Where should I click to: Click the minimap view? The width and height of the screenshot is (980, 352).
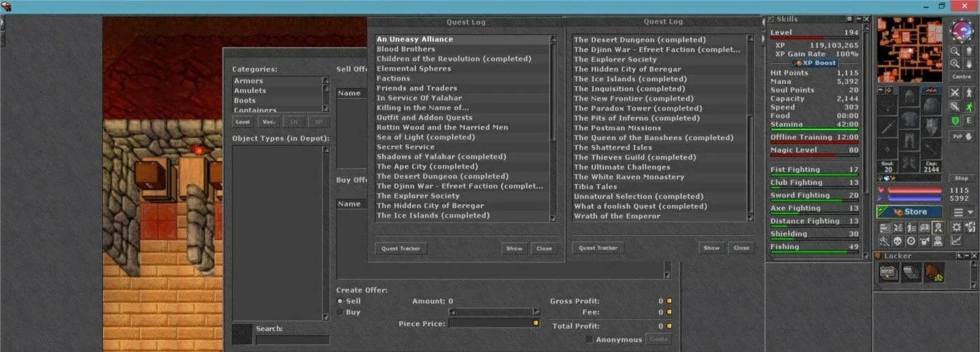click(910, 50)
